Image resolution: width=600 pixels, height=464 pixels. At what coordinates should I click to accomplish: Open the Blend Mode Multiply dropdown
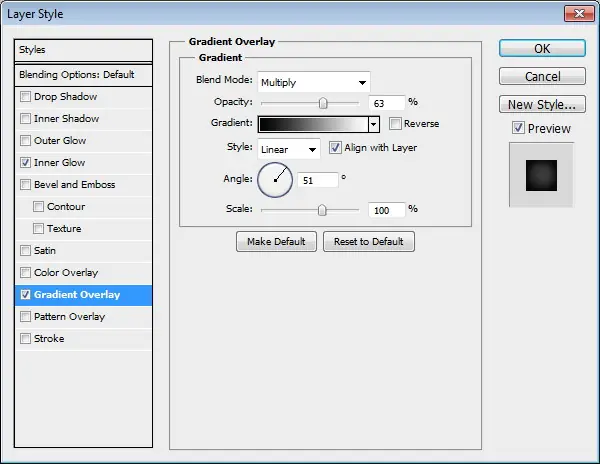[313, 82]
